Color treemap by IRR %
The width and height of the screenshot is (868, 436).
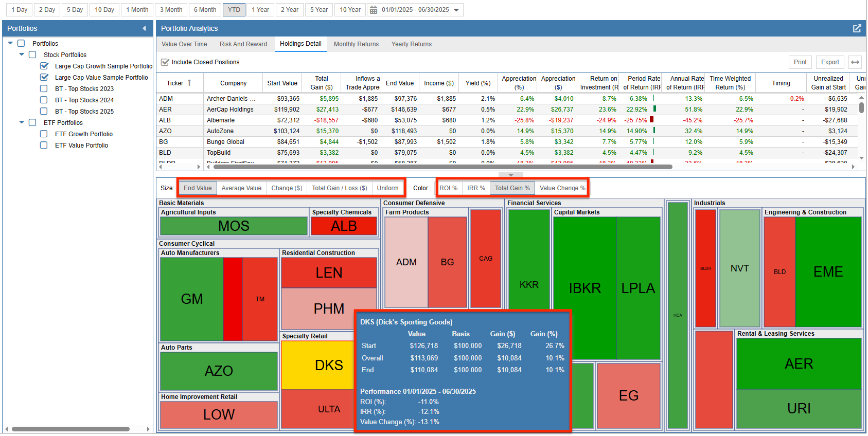pos(476,188)
